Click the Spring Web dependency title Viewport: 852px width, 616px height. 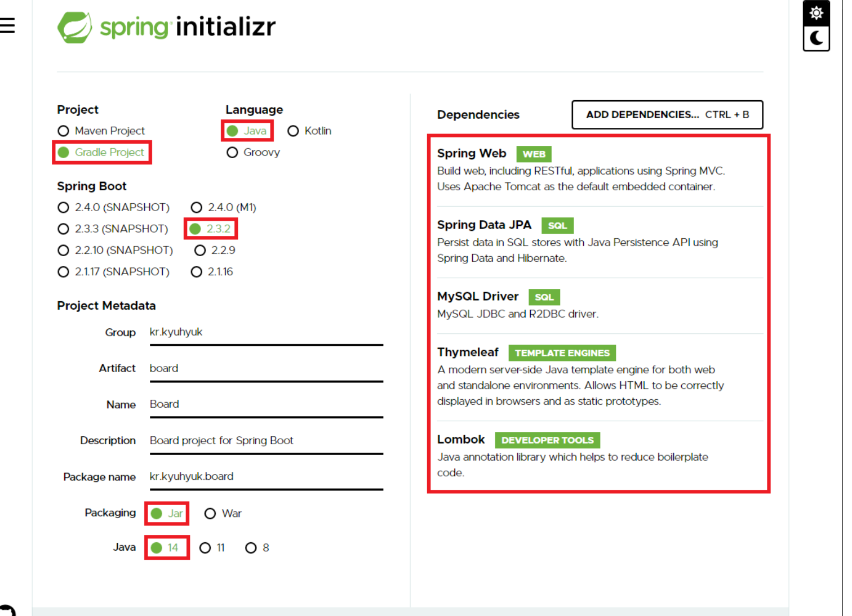[x=472, y=153]
